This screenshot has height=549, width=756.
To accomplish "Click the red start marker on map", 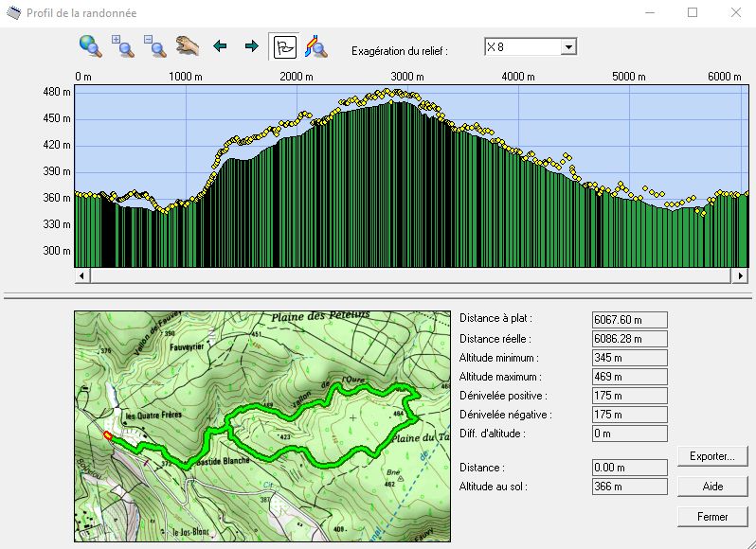I will (107, 435).
